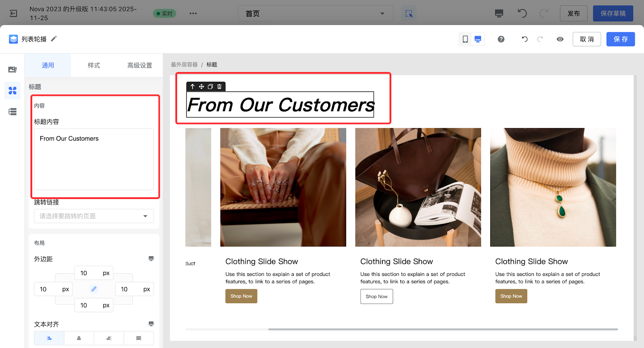The image size is (644, 348).
Task: Click the pencil icon beside 列表轮播
Action: [x=54, y=39]
